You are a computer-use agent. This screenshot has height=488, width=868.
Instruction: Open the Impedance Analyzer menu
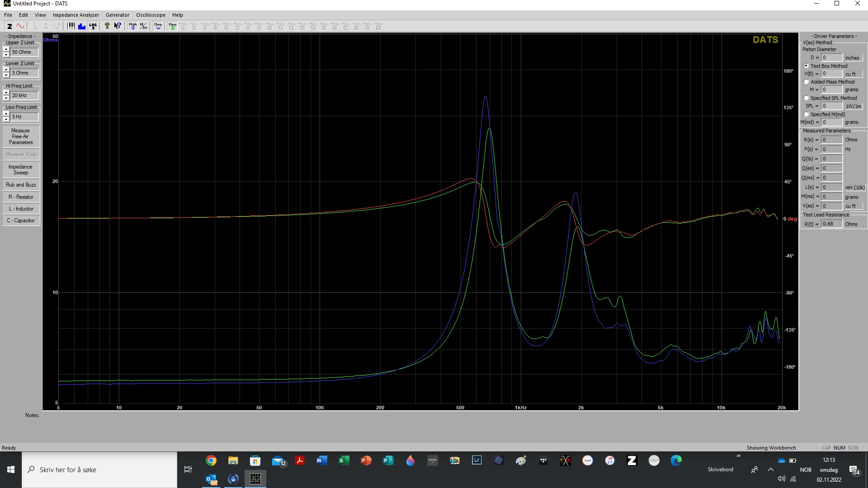tap(75, 15)
